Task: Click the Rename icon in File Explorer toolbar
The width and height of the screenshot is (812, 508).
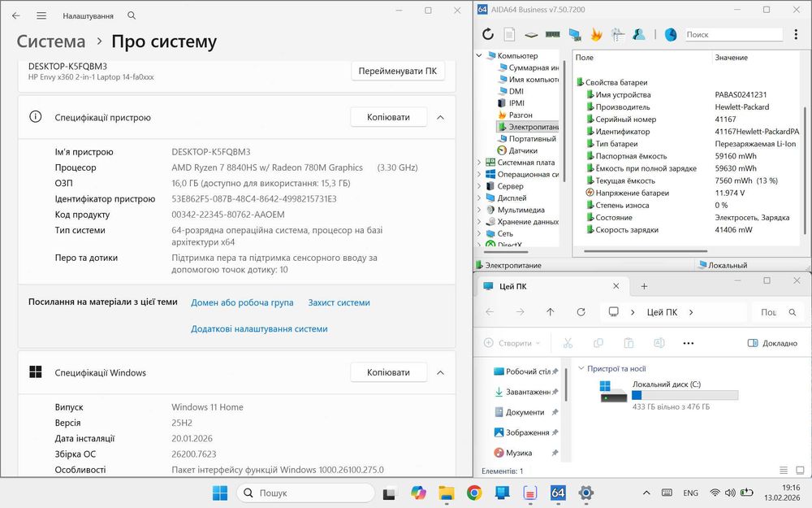Action: pos(659,343)
